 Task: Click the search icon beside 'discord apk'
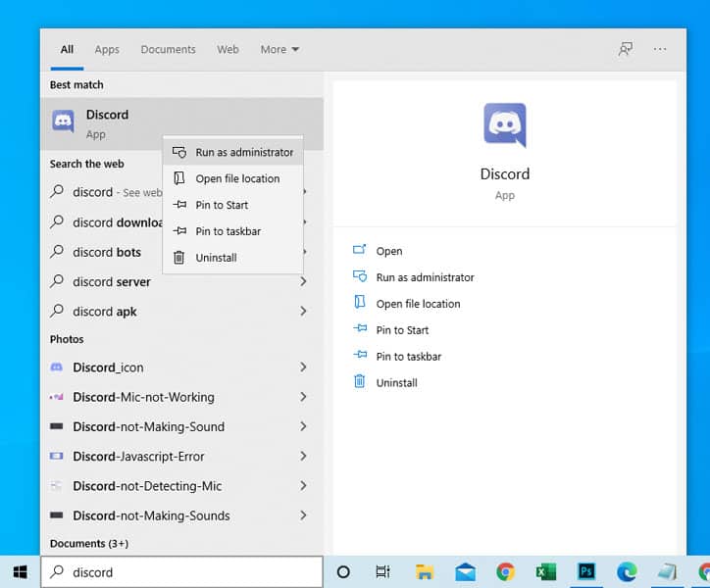point(57,311)
